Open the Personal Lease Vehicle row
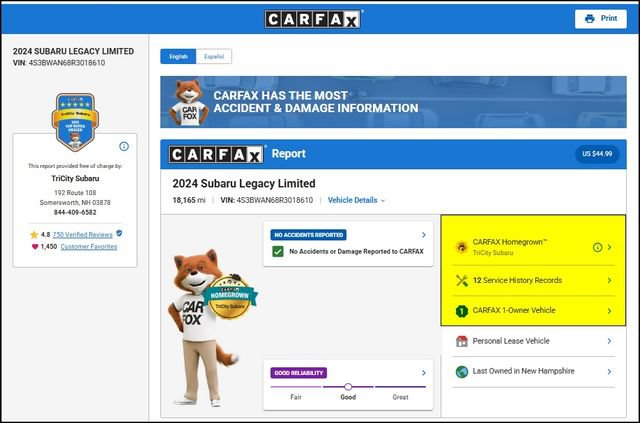The height and width of the screenshot is (423, 640). tap(533, 341)
